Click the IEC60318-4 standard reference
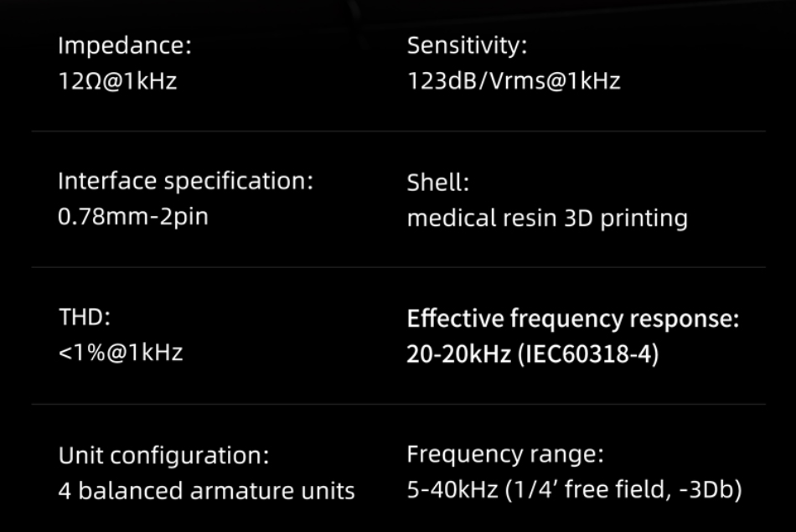 click(589, 354)
